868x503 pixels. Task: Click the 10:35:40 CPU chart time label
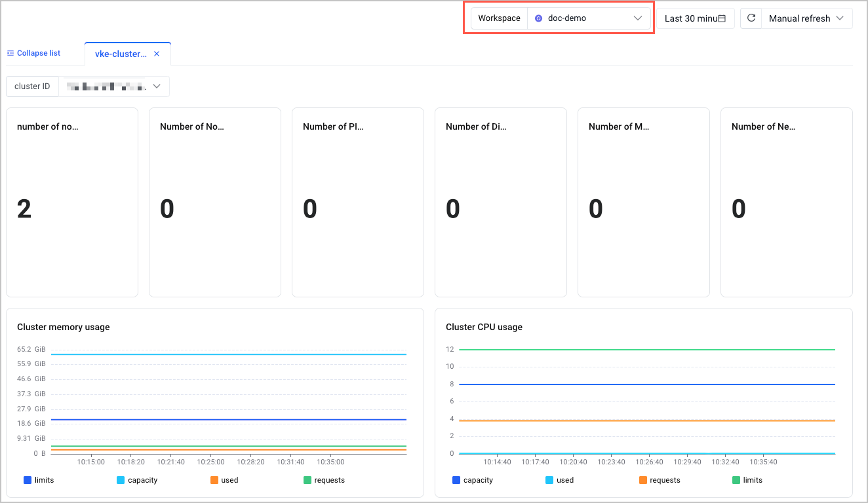[x=763, y=462]
